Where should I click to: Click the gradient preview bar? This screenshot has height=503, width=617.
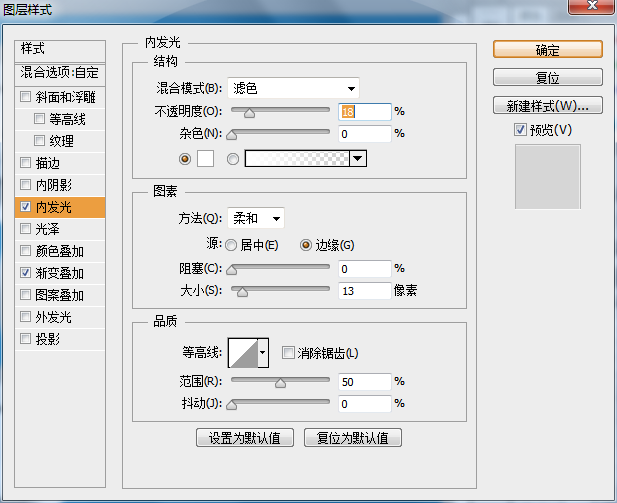pyautogui.click(x=297, y=159)
